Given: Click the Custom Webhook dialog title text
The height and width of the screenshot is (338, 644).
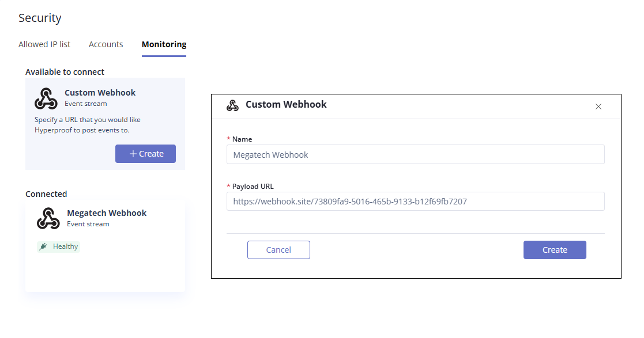Looking at the screenshot, I should click(286, 105).
